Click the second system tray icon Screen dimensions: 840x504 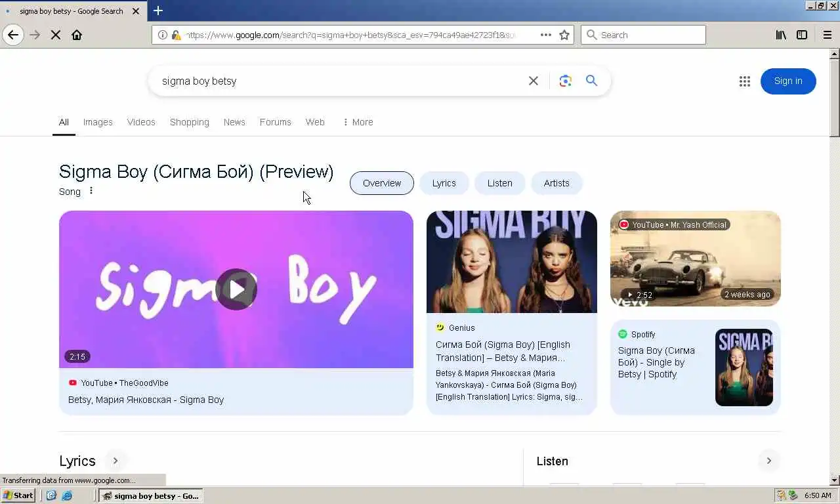(793, 495)
